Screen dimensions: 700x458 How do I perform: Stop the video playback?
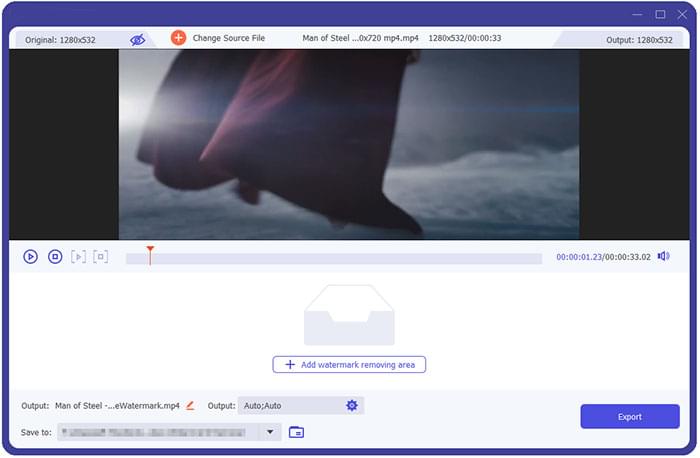click(55, 257)
